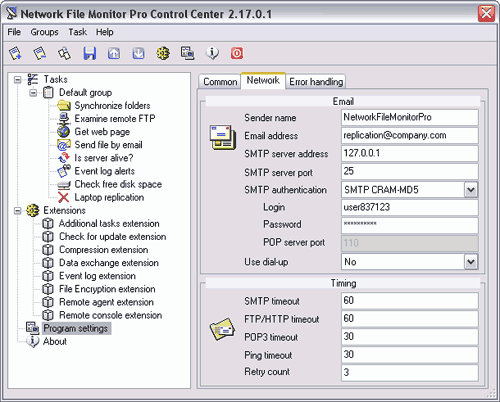
Task: Open the Use dial-up dropdown
Action: 471,262
